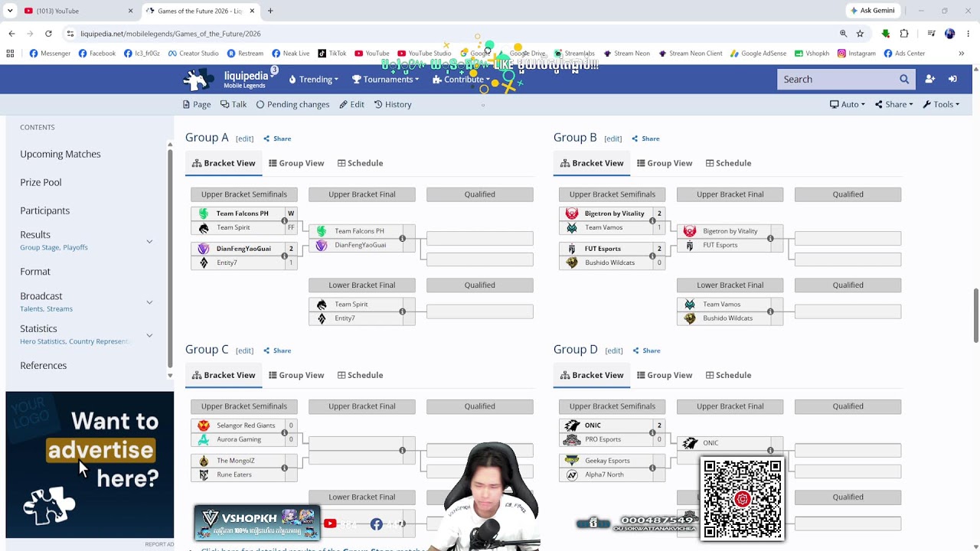The height and width of the screenshot is (551, 980).
Task: Switch to Group B Group View tab
Action: 665,163
